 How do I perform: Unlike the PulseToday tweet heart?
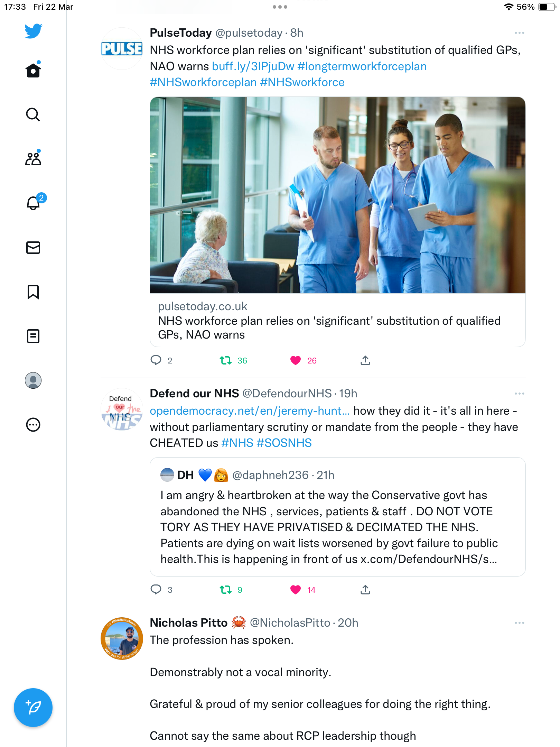[x=296, y=360]
